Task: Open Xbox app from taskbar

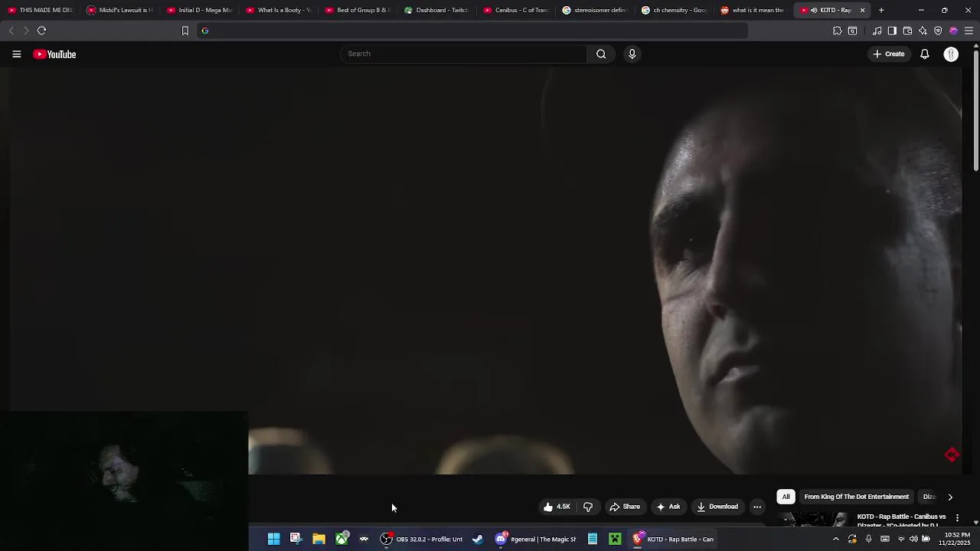Action: point(341,539)
